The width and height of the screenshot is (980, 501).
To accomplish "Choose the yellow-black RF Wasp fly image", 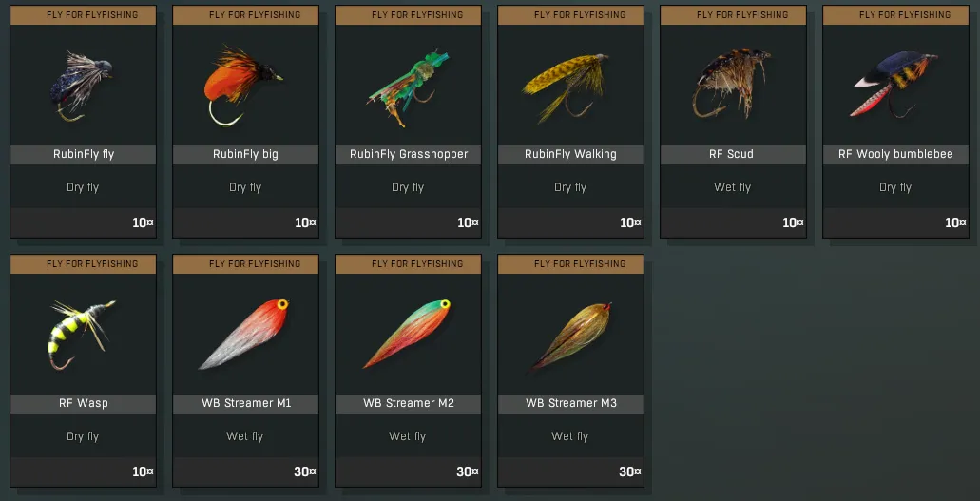I will pyautogui.click(x=81, y=335).
